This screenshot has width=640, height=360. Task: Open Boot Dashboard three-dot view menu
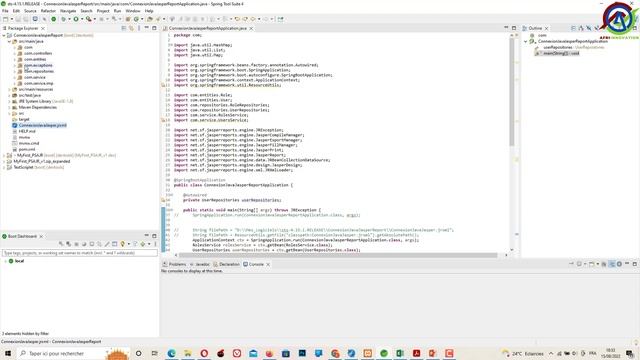coord(155,244)
